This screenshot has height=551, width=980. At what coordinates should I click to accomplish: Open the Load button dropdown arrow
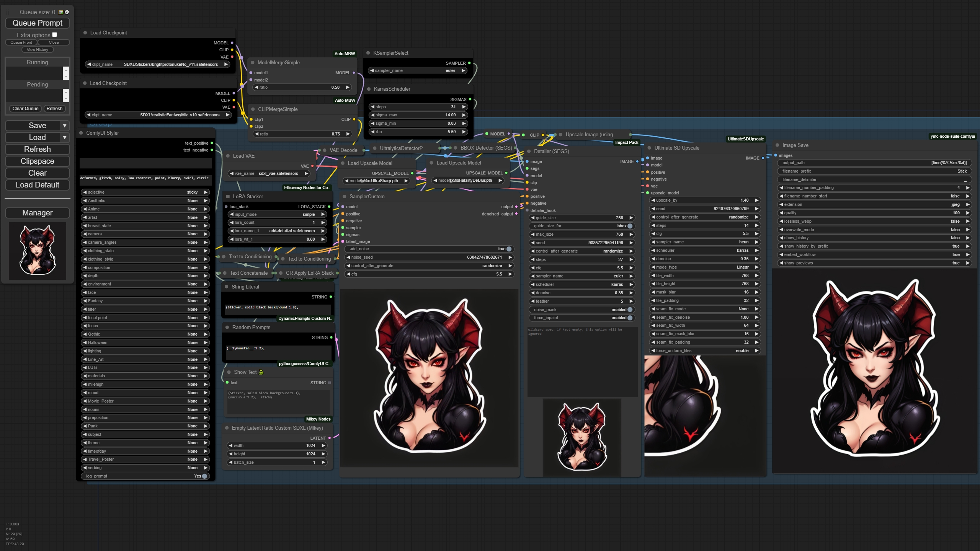[65, 137]
